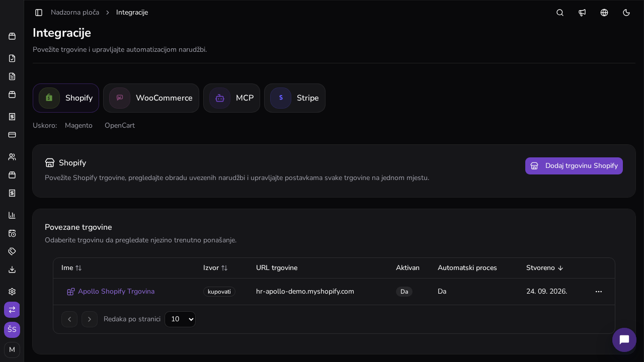Go to the next table page
644x362 pixels.
coord(90,319)
